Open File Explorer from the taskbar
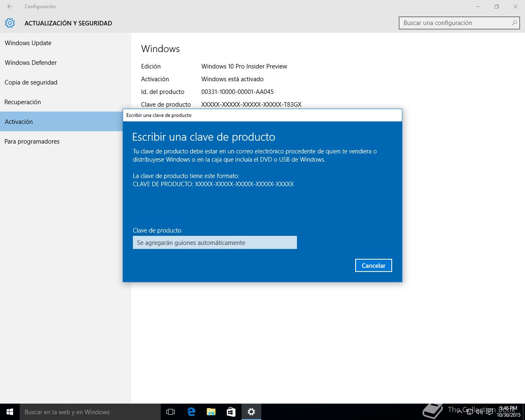The height and width of the screenshot is (420, 525). 211,412
